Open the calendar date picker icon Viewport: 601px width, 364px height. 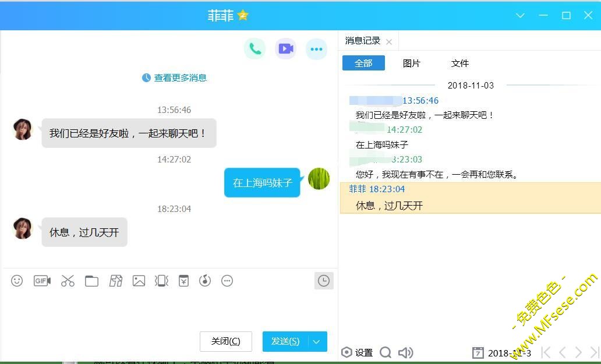coord(478,353)
